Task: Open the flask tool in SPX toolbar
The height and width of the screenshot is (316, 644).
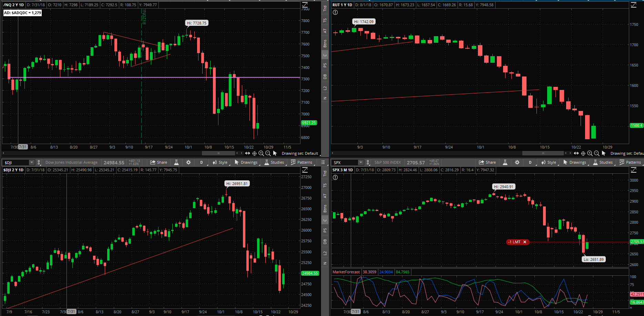Action: pyautogui.click(x=505, y=162)
